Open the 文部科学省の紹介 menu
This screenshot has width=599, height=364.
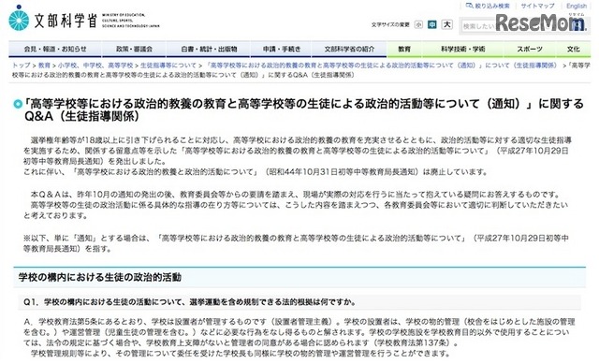click(349, 49)
